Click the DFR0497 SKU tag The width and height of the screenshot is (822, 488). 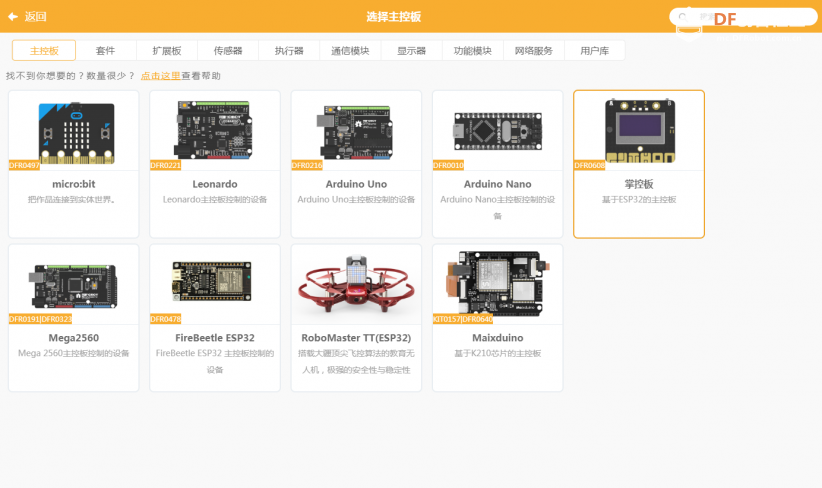[24, 166]
